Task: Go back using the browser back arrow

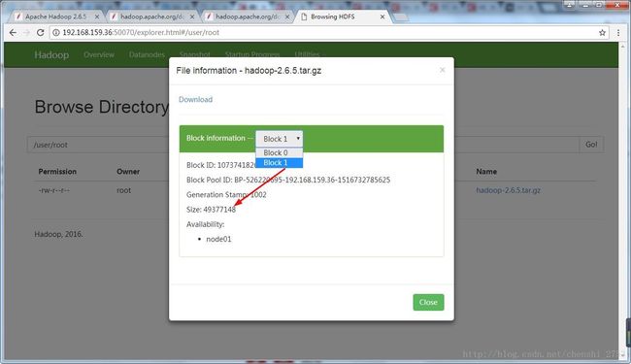Action: point(13,33)
